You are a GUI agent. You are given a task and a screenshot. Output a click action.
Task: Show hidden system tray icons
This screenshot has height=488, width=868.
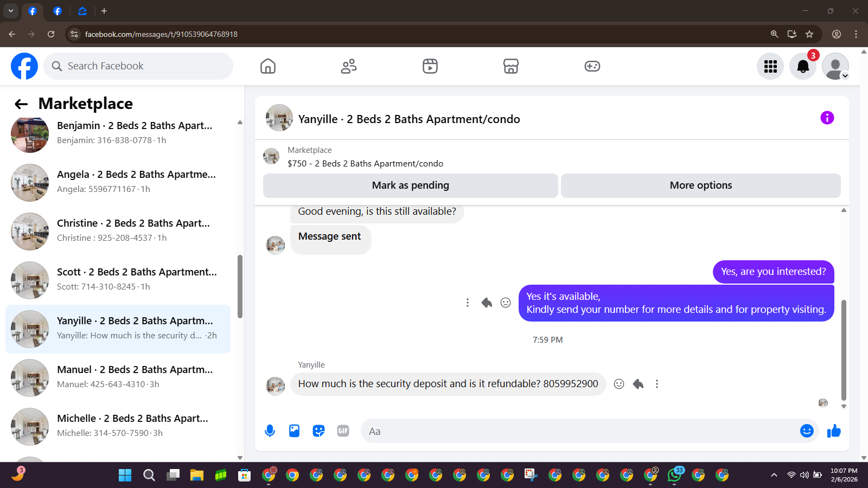[x=774, y=476]
